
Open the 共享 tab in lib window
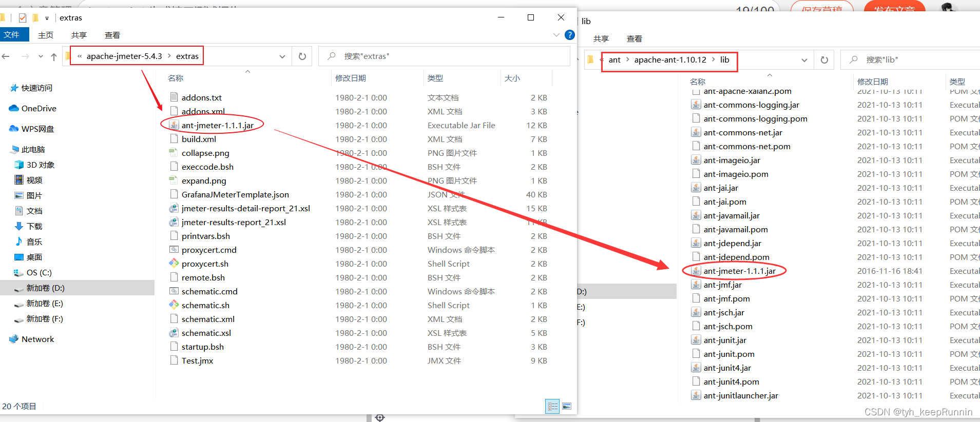pos(601,38)
